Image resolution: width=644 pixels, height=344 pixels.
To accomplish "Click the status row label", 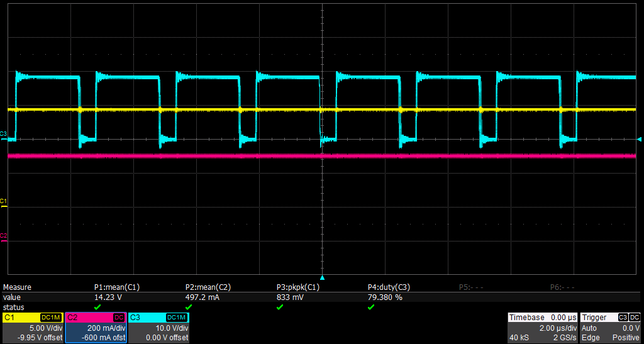I will coord(13,308).
